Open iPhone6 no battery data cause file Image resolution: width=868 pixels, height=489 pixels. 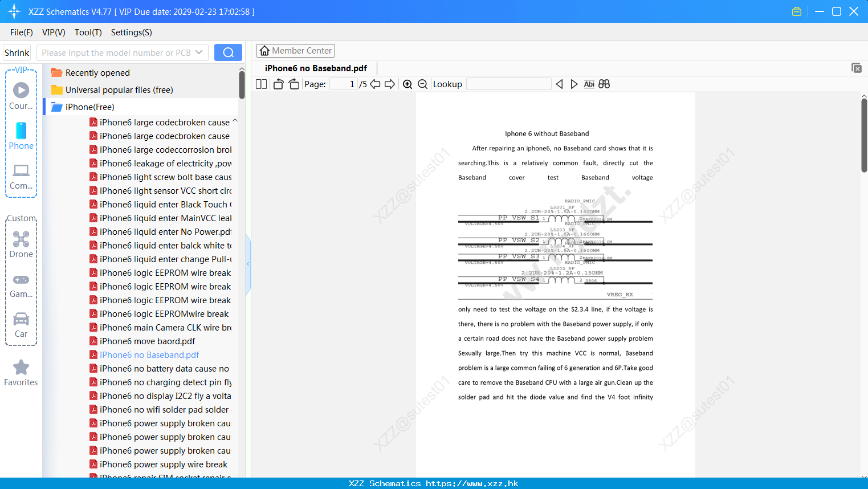coord(160,369)
